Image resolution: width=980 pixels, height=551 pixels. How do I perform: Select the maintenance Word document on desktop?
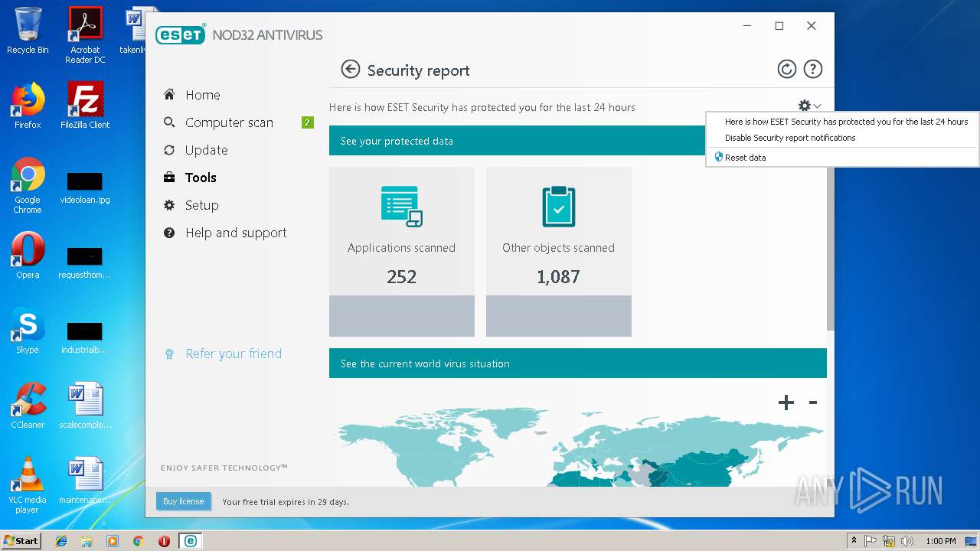click(x=85, y=481)
